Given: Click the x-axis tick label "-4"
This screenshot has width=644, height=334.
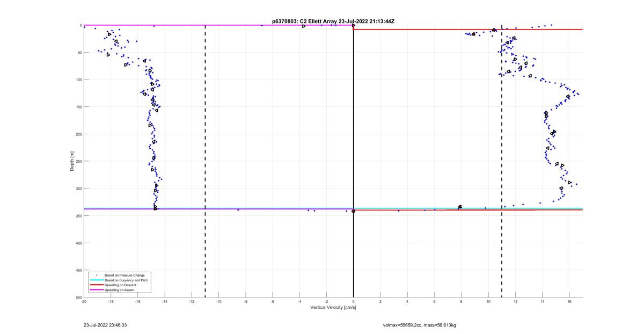Looking at the screenshot, I should point(299,301).
